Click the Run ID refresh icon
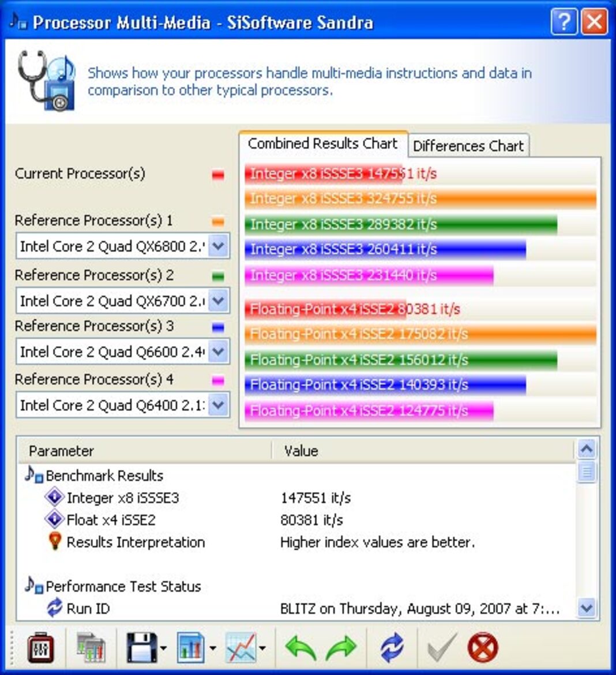 55,607
